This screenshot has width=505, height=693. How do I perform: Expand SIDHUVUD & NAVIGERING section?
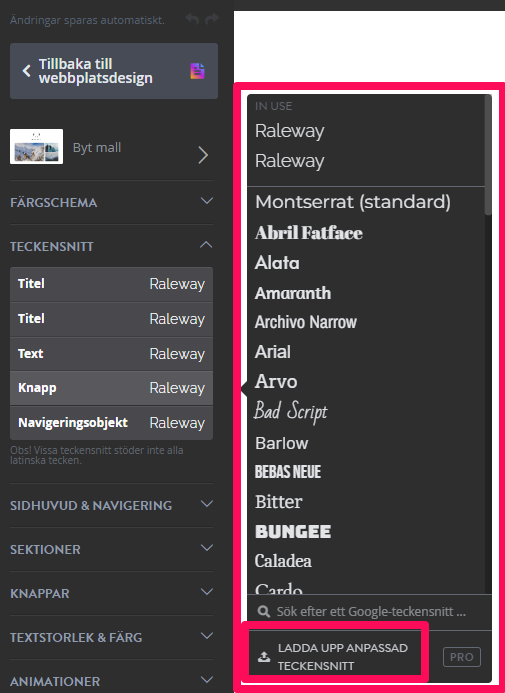click(x=111, y=505)
